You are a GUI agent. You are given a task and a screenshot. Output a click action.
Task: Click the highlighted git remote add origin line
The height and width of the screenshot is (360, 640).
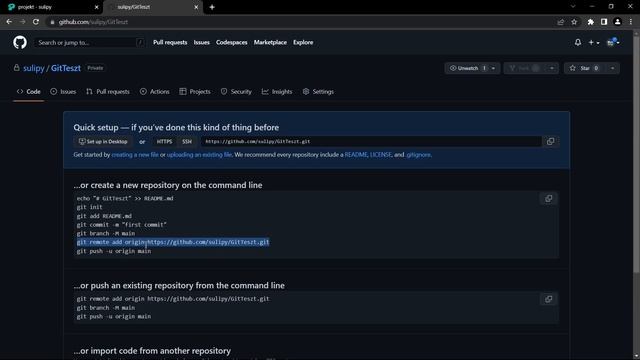pyautogui.click(x=173, y=242)
